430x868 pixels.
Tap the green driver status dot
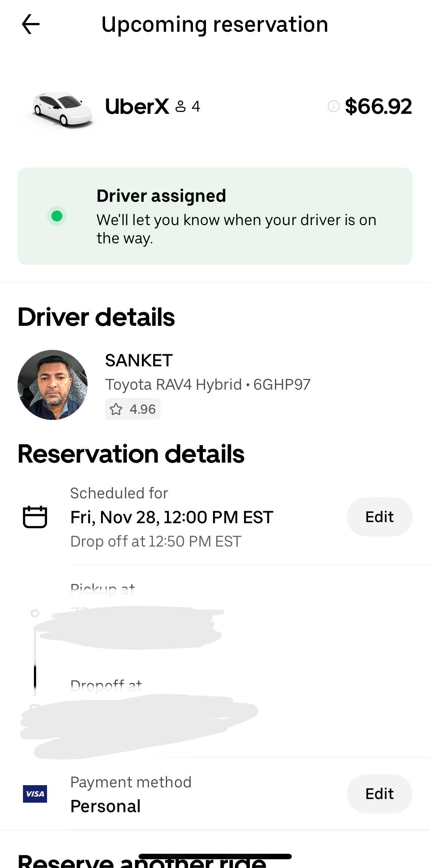point(57,216)
